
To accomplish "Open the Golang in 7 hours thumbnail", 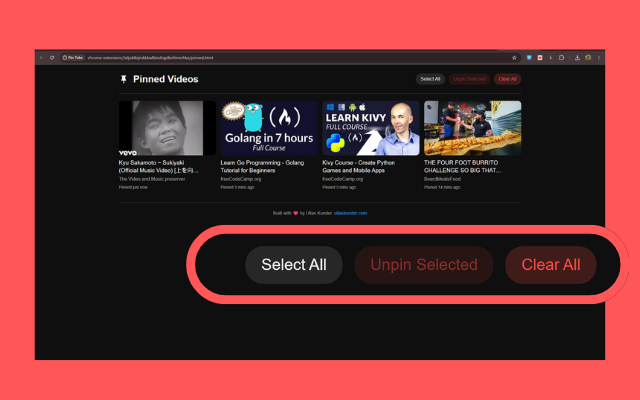I will [269, 128].
